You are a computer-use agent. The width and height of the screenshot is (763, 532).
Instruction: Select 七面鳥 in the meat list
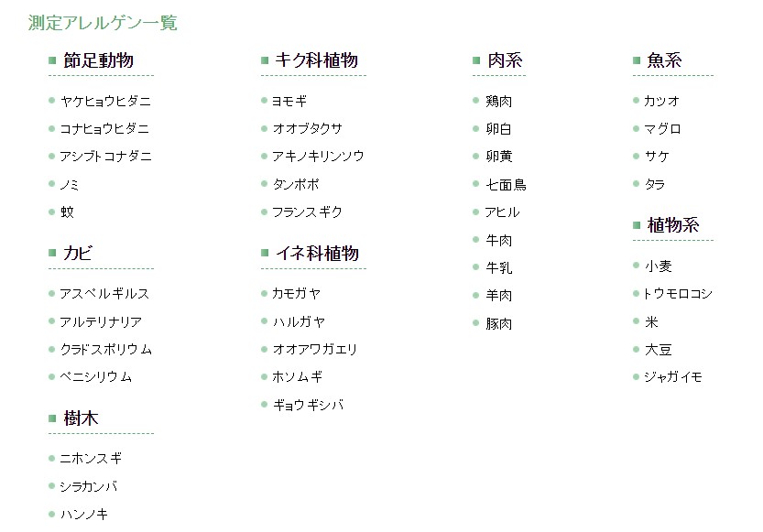[506, 185]
